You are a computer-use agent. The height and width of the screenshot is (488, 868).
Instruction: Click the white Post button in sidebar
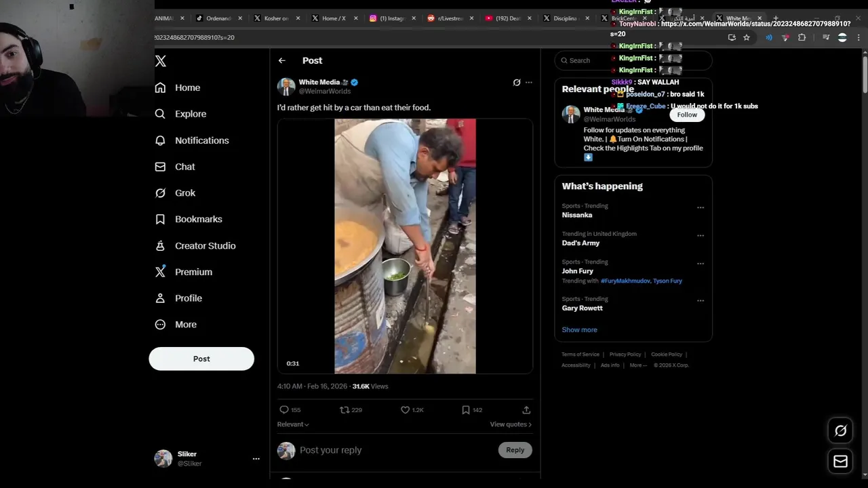[201, 359]
